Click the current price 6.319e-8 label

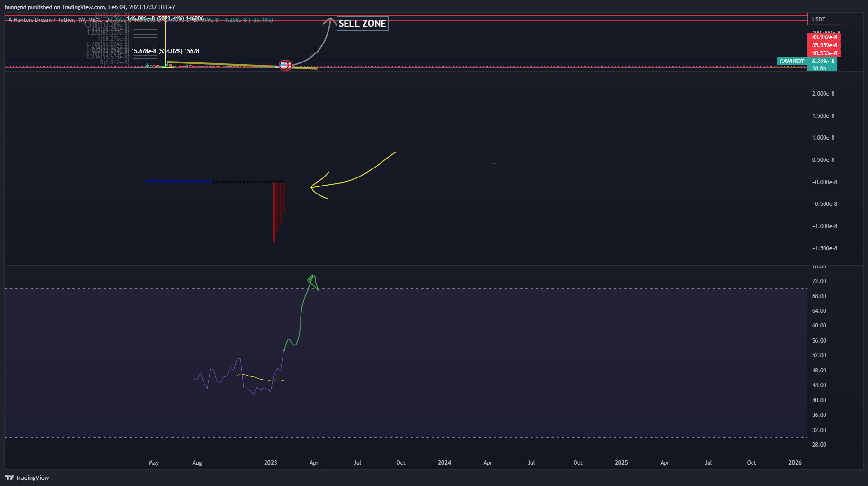click(823, 62)
